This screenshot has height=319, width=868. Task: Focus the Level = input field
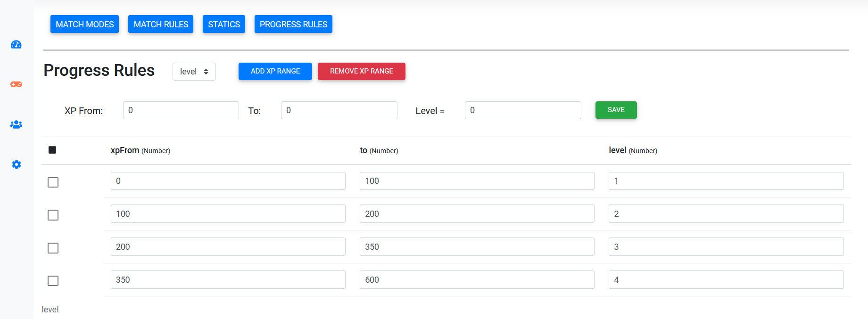tap(523, 110)
